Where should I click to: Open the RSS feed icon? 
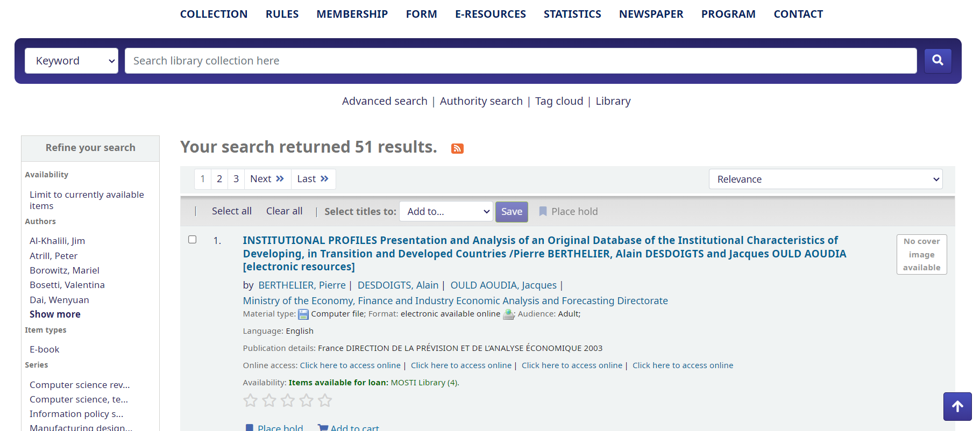tap(457, 148)
